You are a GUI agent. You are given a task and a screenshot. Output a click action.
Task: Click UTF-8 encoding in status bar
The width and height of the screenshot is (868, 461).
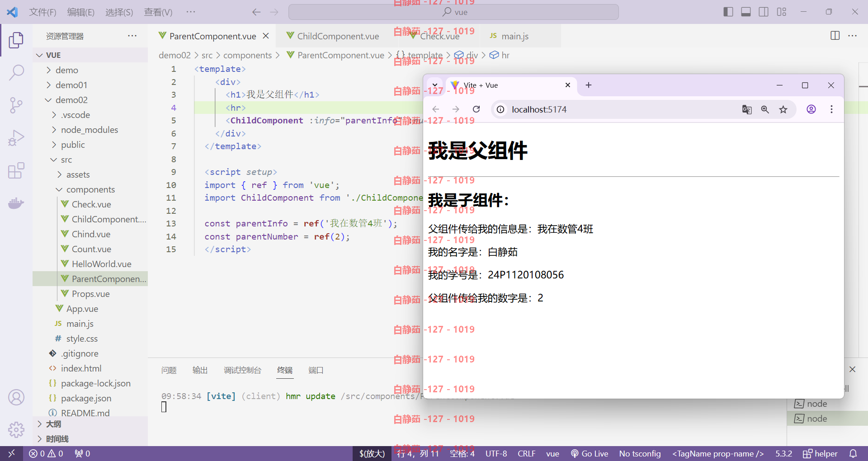496,453
